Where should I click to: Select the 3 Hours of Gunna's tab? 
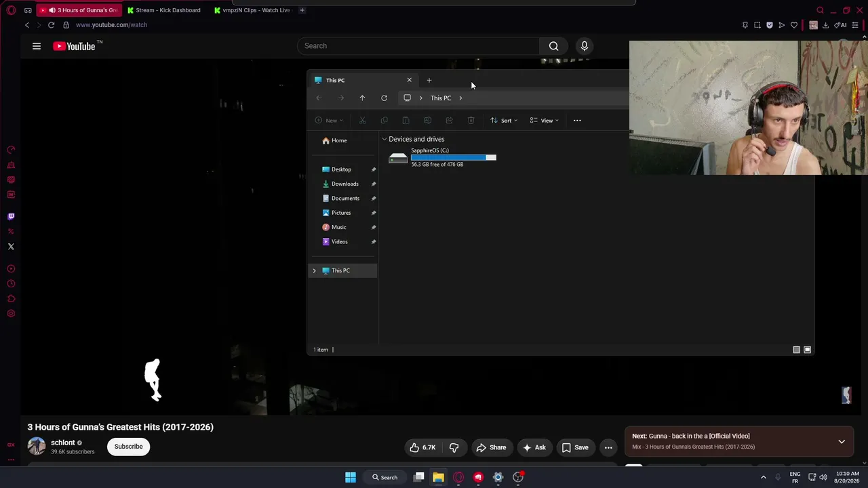pos(80,10)
